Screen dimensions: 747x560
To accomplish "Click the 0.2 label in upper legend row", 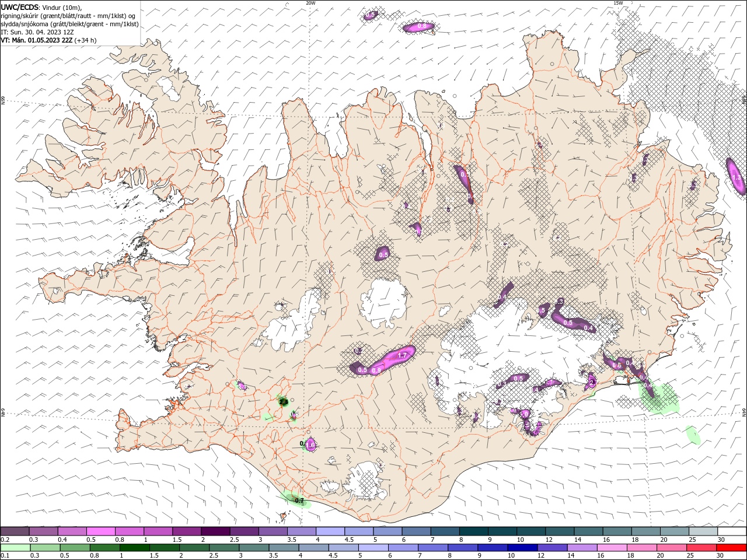I will [x=5, y=540].
